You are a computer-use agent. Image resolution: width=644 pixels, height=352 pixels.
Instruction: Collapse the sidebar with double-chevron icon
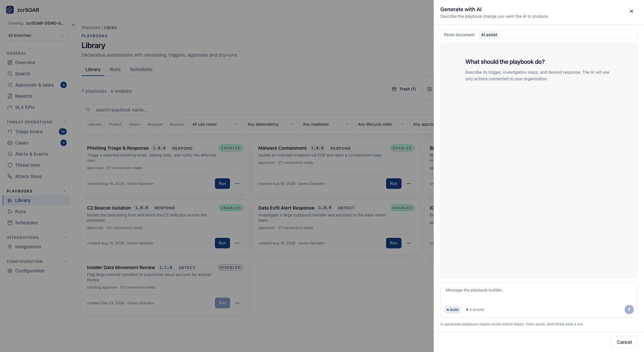tap(73, 25)
